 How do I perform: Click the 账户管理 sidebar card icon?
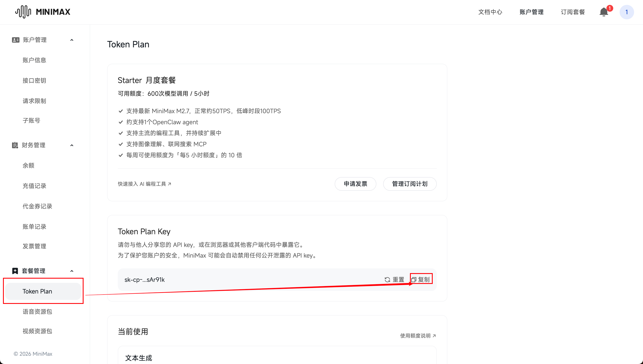pyautogui.click(x=16, y=40)
